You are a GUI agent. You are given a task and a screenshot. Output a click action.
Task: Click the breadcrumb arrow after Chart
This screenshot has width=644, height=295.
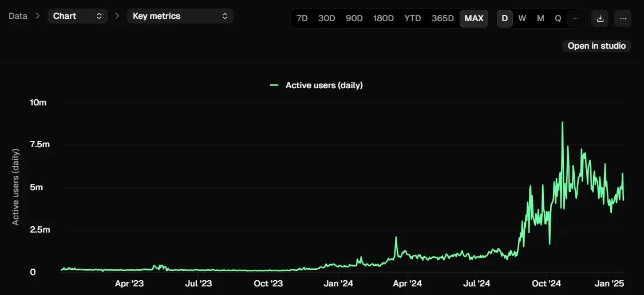(x=117, y=16)
